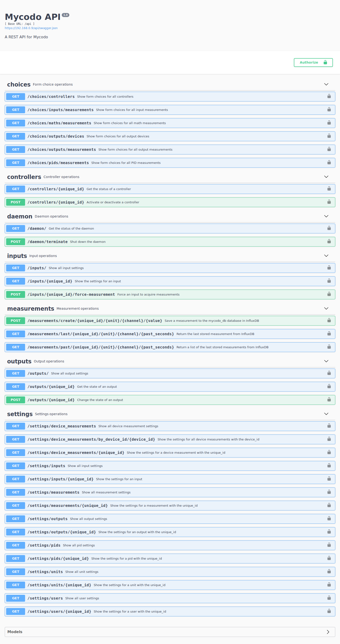The width and height of the screenshot is (340, 644).
Task: Open GET /settings/measurements/{unique_id} operation
Action: point(170,505)
